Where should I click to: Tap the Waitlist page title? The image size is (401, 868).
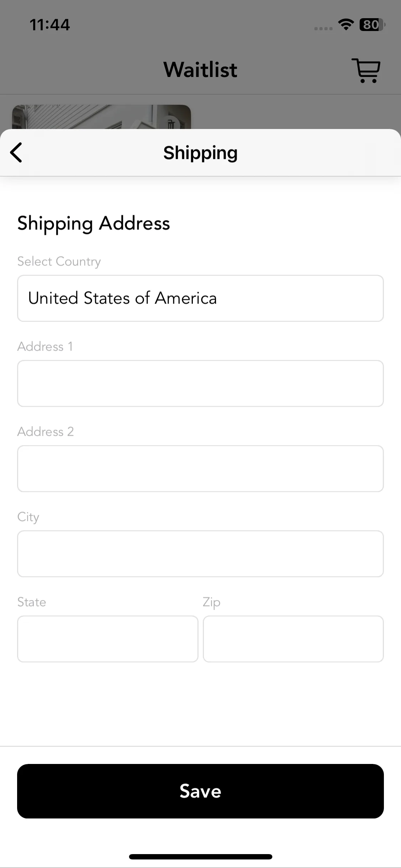click(200, 69)
